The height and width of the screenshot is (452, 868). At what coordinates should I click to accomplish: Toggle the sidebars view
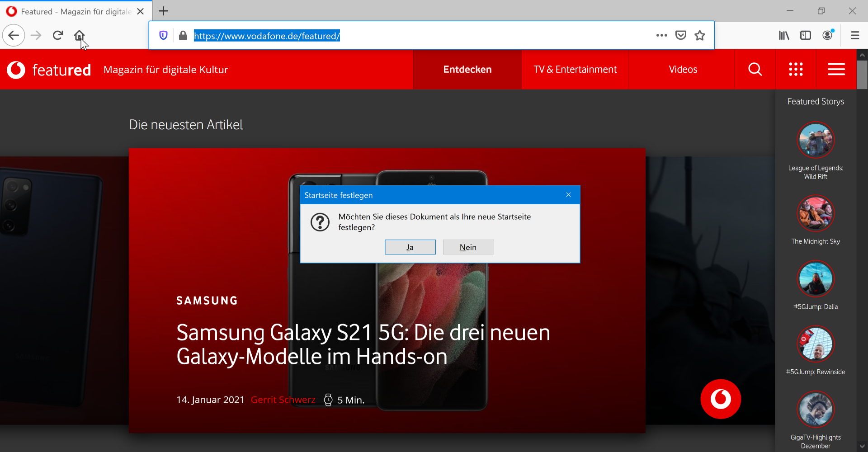pyautogui.click(x=806, y=35)
